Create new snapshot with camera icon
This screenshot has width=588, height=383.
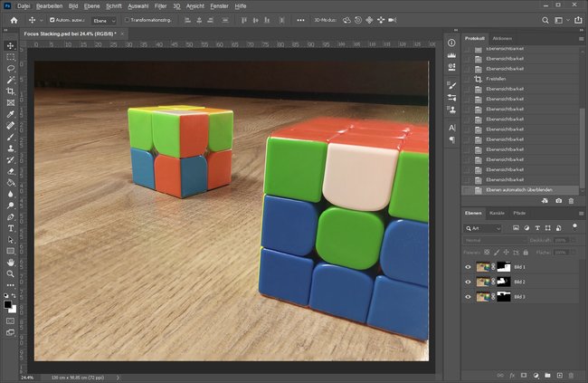pyautogui.click(x=558, y=201)
